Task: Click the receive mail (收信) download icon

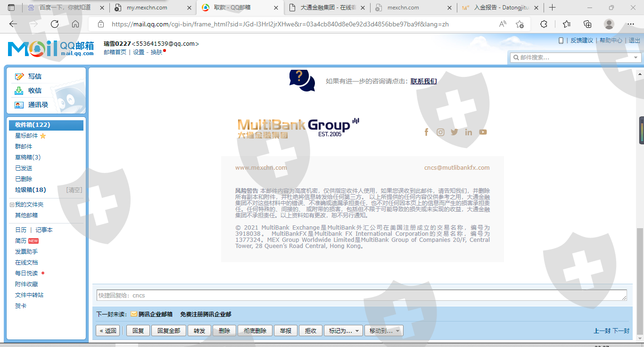Action: coord(19,91)
